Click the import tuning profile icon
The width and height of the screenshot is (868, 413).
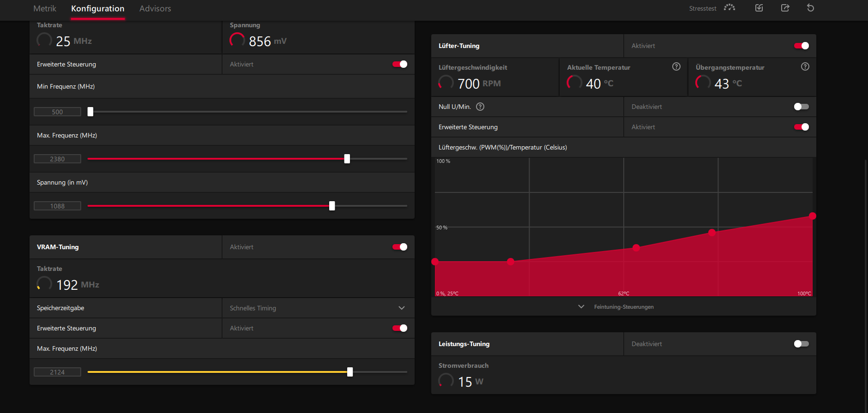[759, 8]
